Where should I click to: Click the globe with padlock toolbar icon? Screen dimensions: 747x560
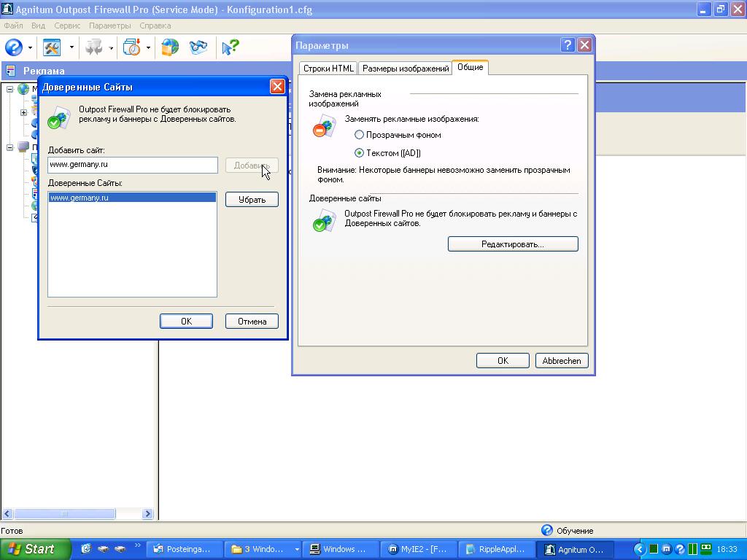point(170,47)
